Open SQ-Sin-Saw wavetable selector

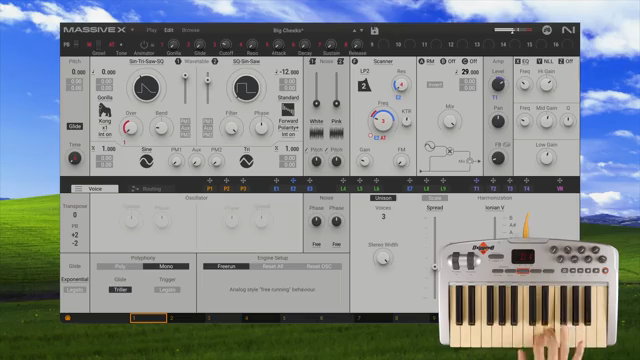(x=247, y=61)
